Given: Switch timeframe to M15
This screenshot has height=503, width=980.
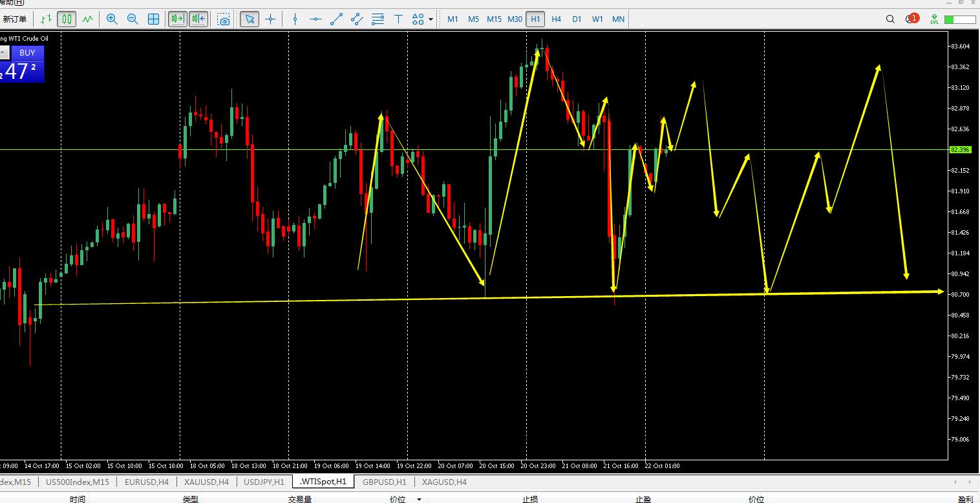Looking at the screenshot, I should pos(494,19).
